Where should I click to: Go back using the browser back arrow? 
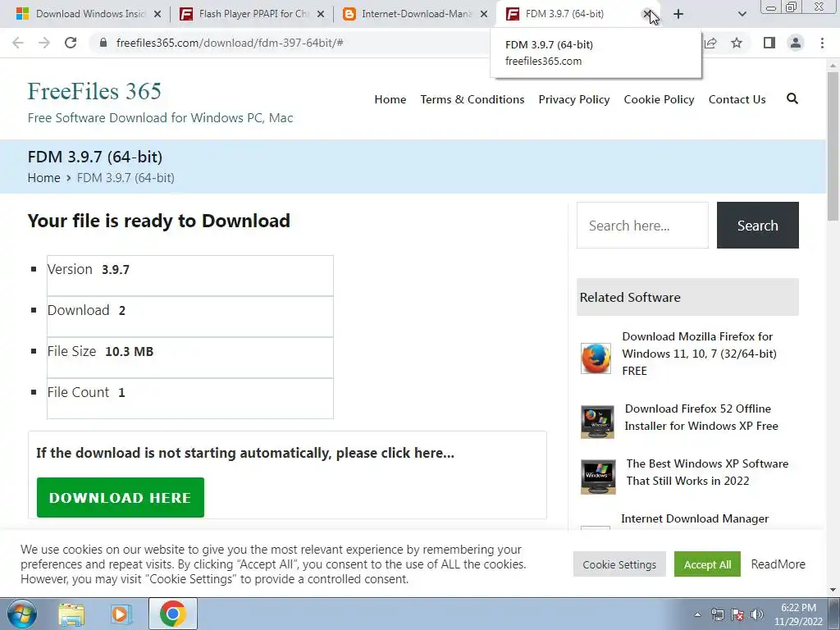point(18,43)
